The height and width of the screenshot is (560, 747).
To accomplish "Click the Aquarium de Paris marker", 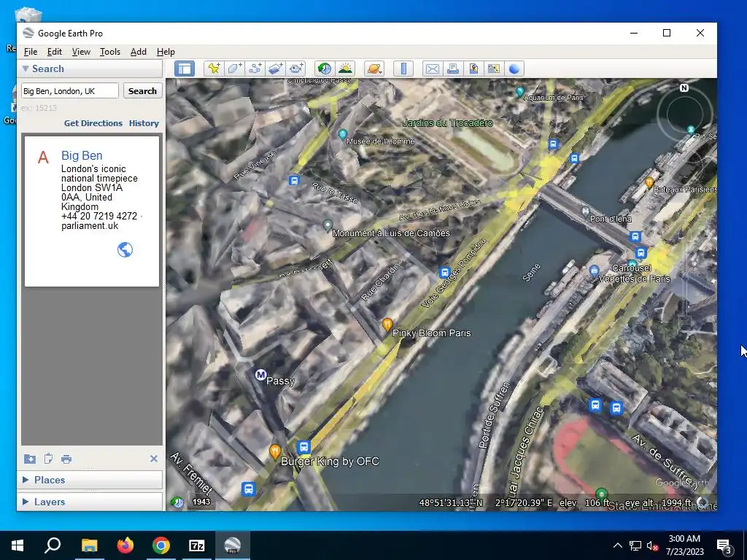I will [519, 91].
